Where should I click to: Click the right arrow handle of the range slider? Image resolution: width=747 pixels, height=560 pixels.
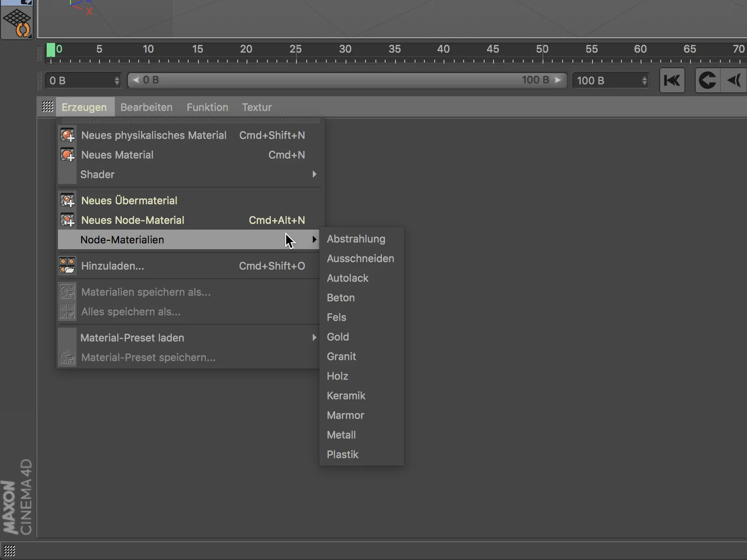pyautogui.click(x=558, y=80)
